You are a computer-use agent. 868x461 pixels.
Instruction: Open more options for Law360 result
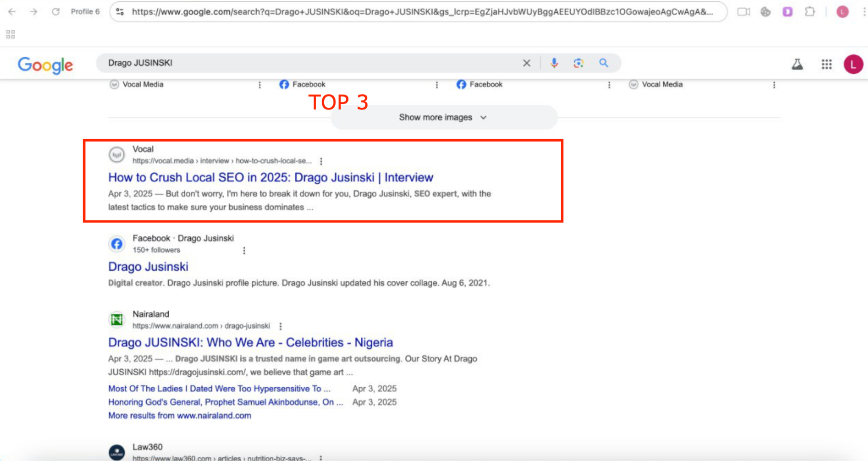pyautogui.click(x=321, y=458)
